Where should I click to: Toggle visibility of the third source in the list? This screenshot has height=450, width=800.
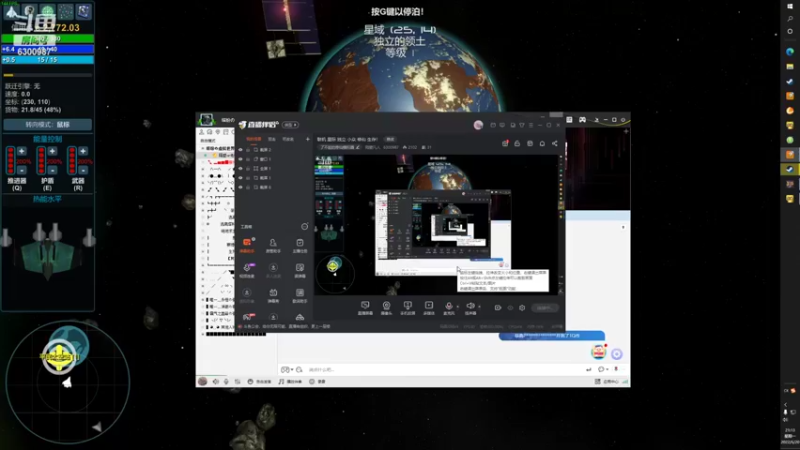tap(241, 168)
